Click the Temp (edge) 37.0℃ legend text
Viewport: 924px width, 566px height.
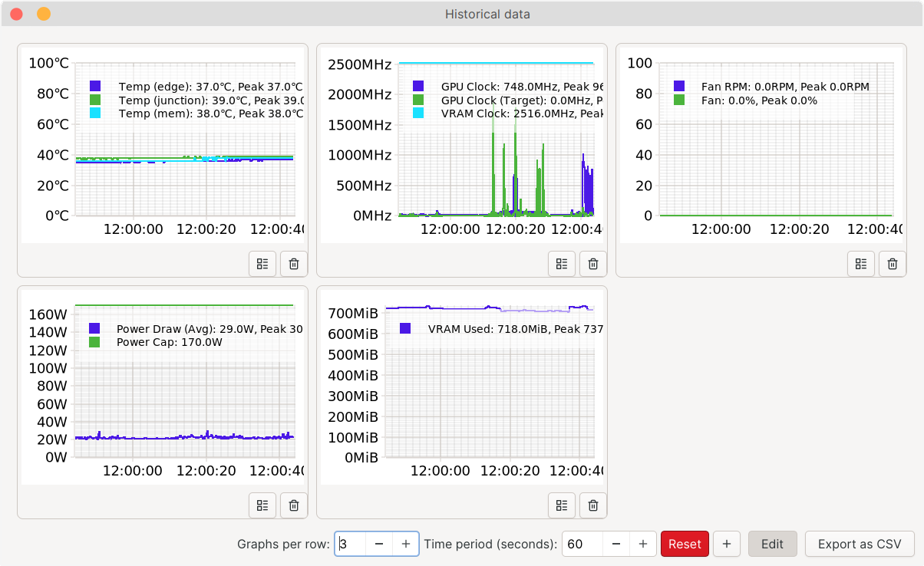[211, 87]
